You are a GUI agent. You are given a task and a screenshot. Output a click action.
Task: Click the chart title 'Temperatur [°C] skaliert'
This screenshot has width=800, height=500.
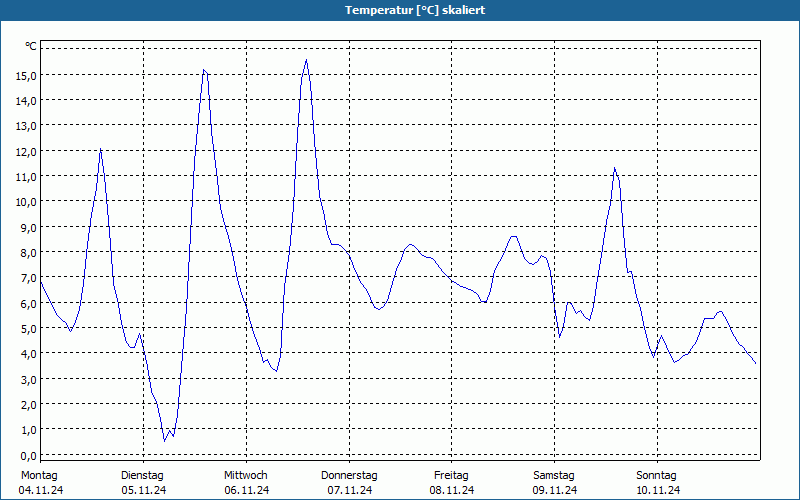click(x=415, y=10)
